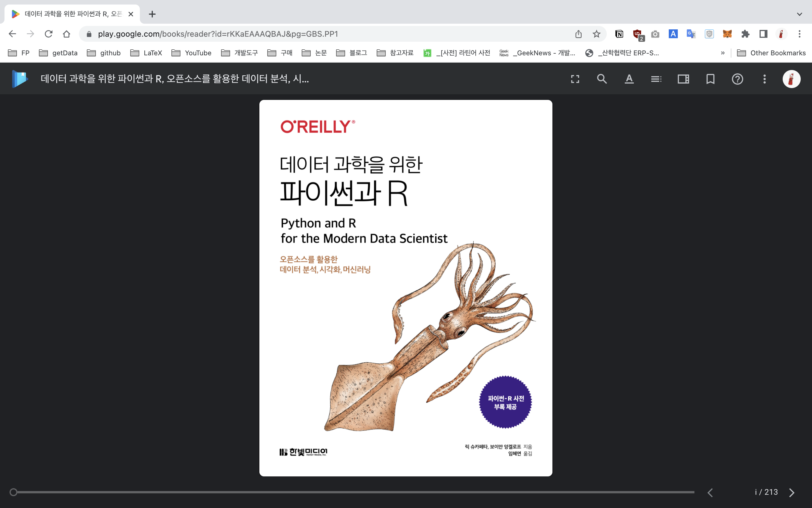
Task: Go to the previous page
Action: click(710, 492)
